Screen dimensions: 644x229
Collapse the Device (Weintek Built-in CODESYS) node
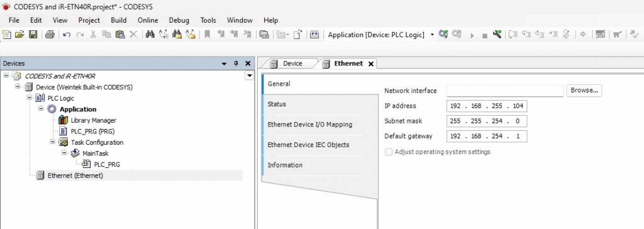point(18,87)
